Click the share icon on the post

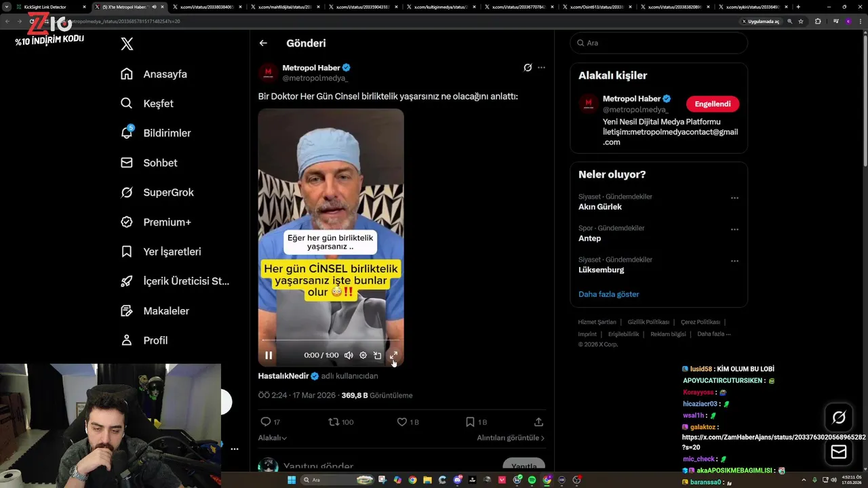[538, 422]
